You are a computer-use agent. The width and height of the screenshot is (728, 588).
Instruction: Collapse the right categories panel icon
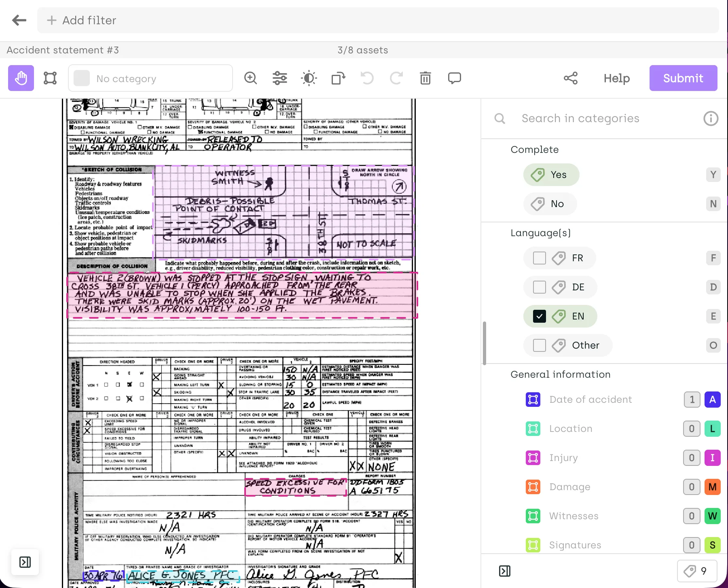tap(505, 571)
